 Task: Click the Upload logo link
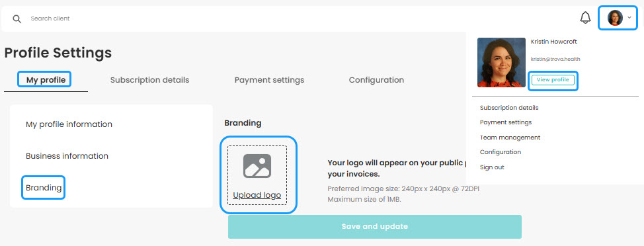257,195
